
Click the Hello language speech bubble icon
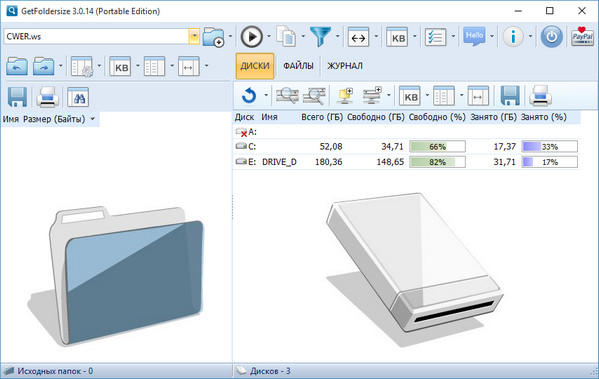(x=474, y=37)
